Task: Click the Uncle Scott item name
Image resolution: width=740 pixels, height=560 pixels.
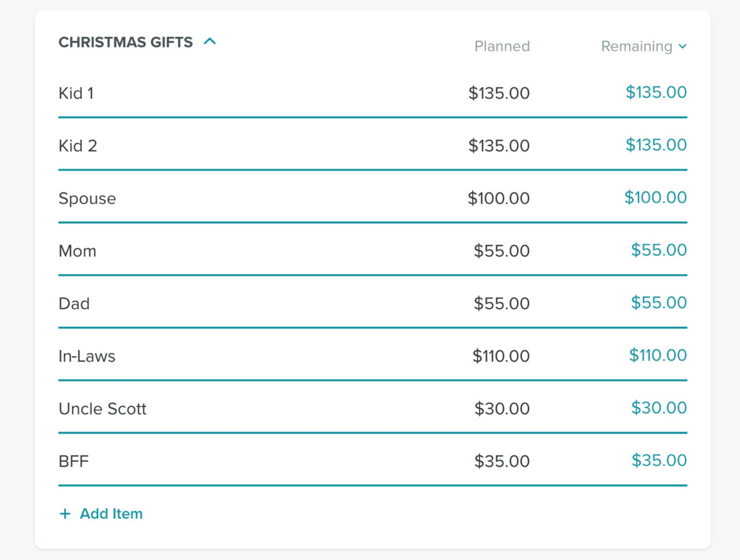Action: tap(102, 409)
